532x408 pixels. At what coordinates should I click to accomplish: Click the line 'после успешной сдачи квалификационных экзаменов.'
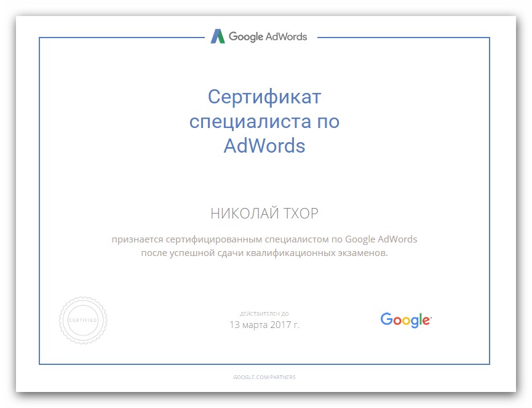pos(264,253)
